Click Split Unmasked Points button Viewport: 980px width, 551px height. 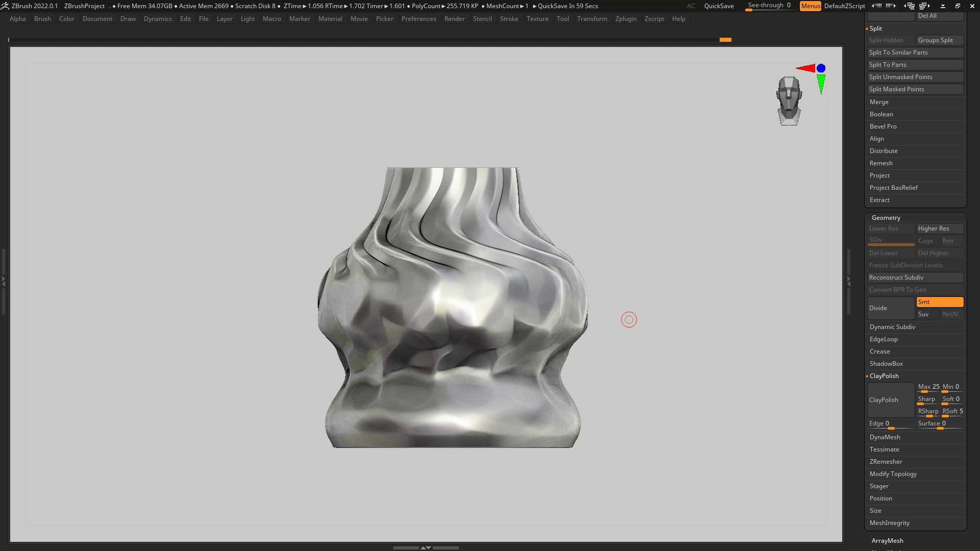[x=915, y=77]
